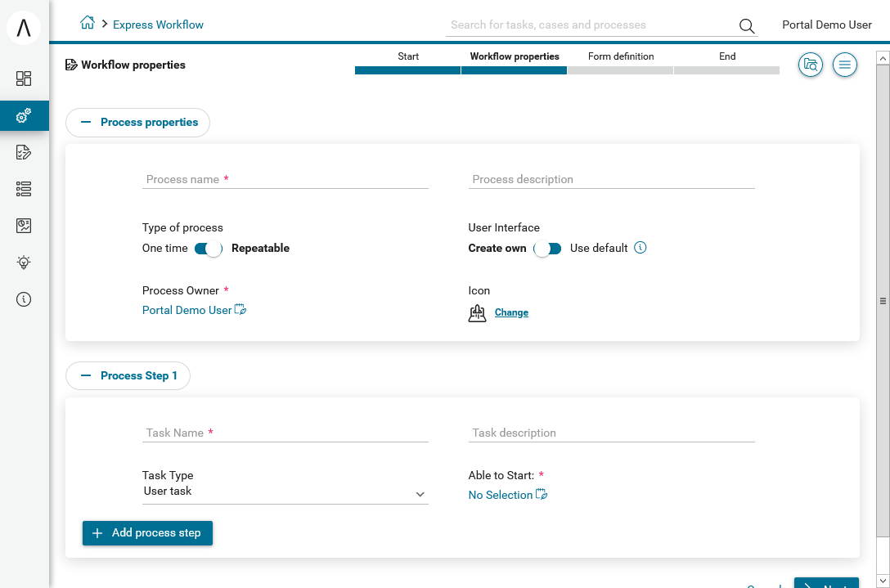Focus the Process name field

(285, 179)
